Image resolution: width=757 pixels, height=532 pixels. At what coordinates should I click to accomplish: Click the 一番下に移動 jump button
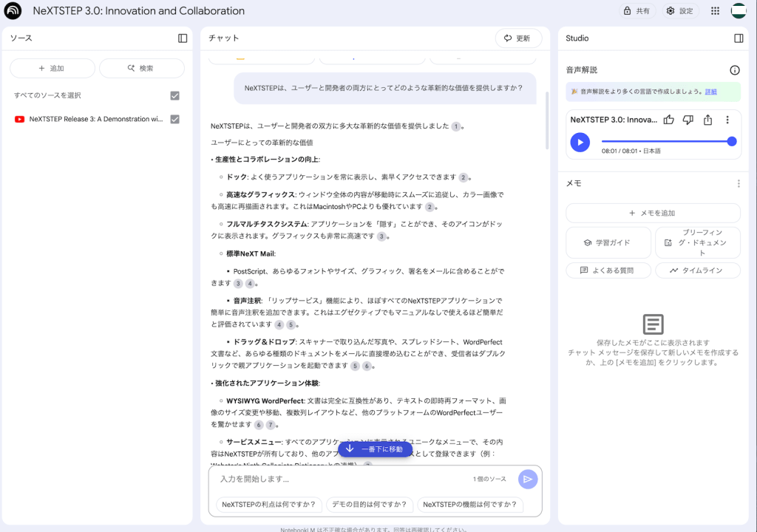[375, 449]
